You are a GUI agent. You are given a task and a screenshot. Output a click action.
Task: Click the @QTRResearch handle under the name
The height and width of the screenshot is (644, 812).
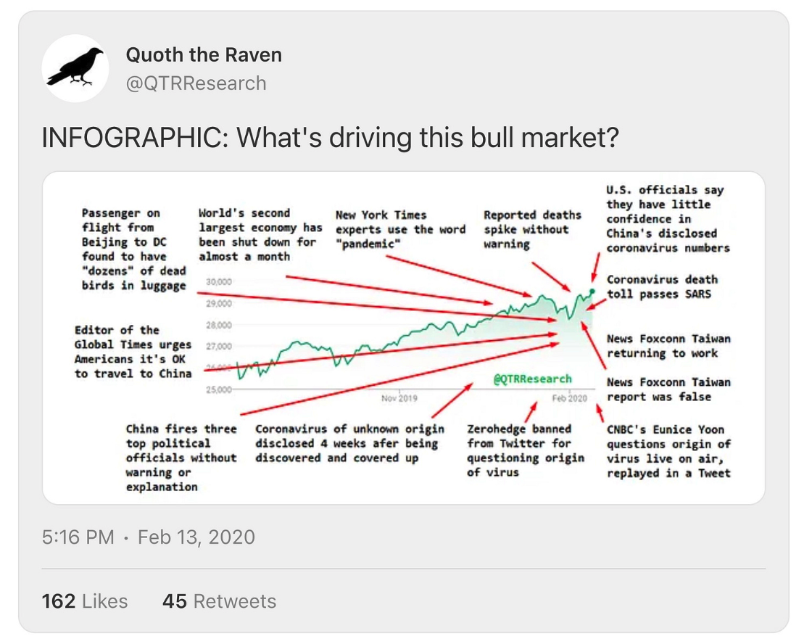pyautogui.click(x=196, y=83)
